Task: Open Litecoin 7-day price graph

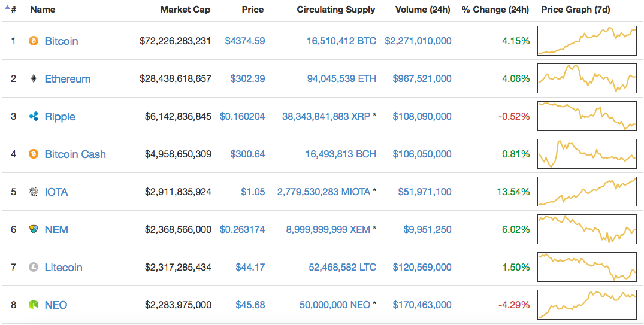Action: [x=587, y=267]
